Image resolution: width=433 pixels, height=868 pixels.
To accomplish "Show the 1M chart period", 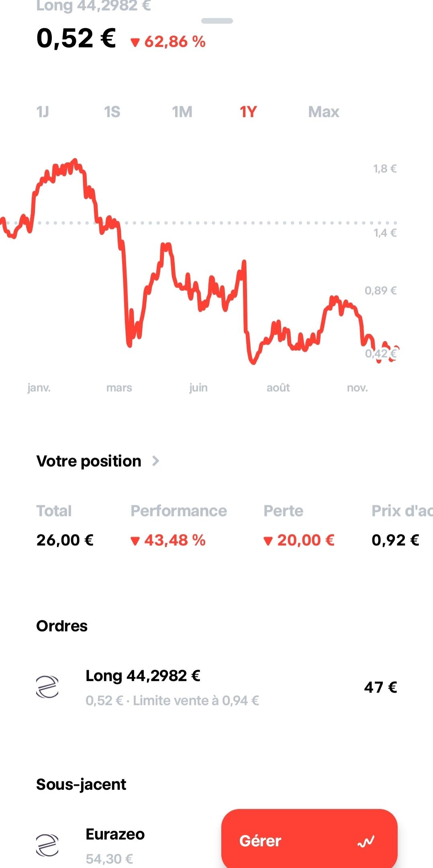I will 182,112.
